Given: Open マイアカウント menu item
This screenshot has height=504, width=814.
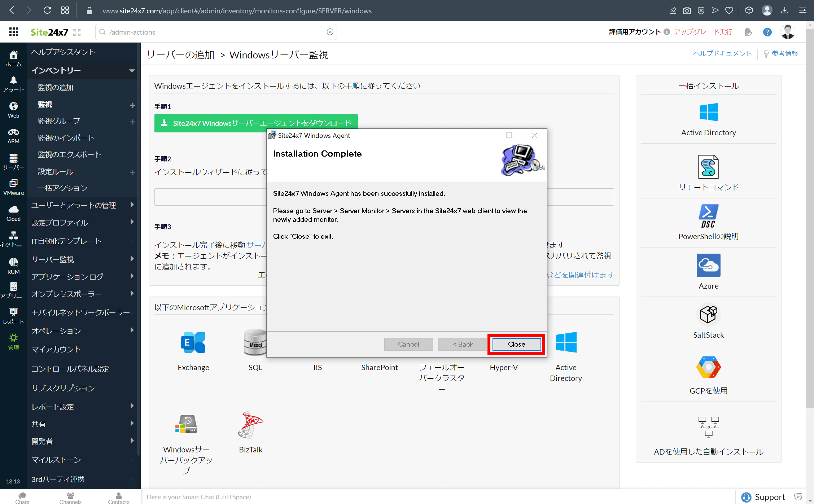Looking at the screenshot, I should point(56,349).
